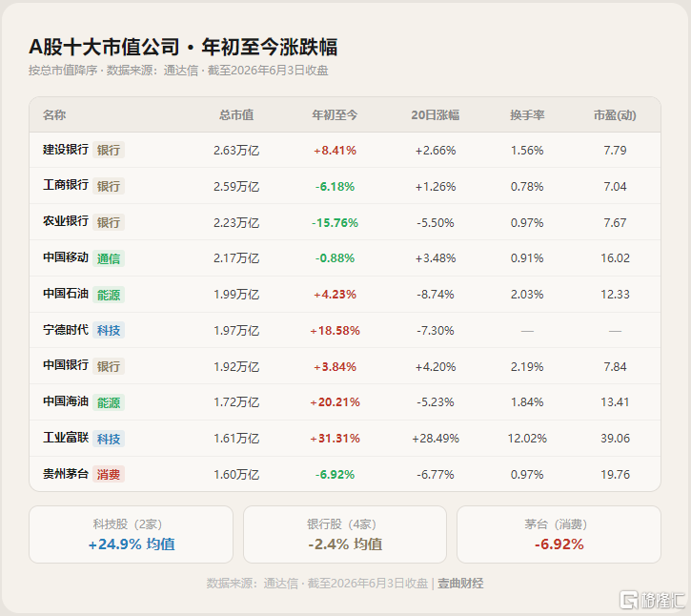The image size is (691, 616).
Task: Click the 19.76 P/E value
Action: [615, 475]
